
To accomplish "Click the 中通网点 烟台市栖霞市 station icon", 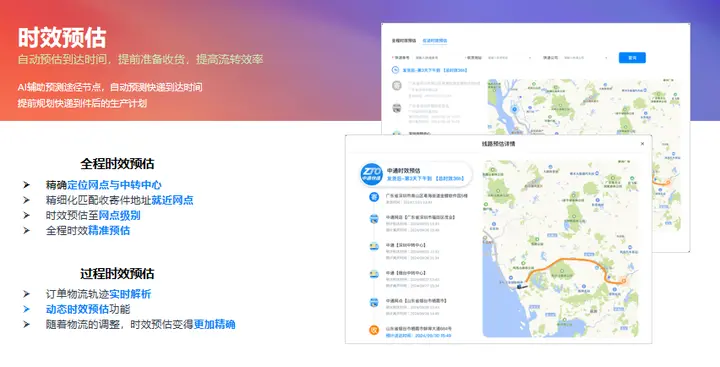I will click(374, 302).
